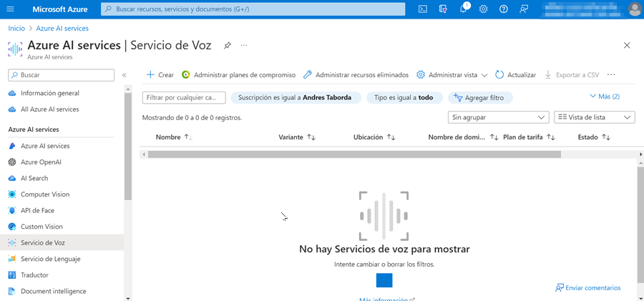This screenshot has height=301, width=644.
Task: Open the Tipo es igual a todo filter
Action: pos(404,98)
